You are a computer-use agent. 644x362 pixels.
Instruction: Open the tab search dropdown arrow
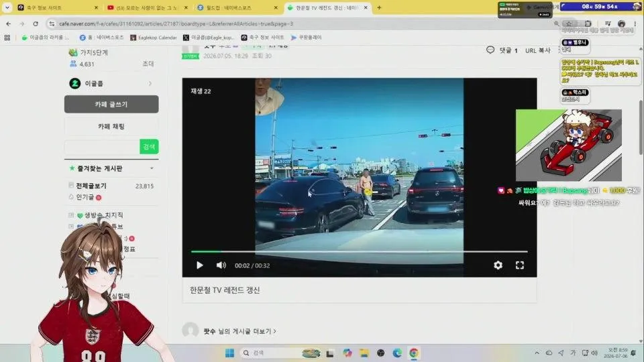7,7
